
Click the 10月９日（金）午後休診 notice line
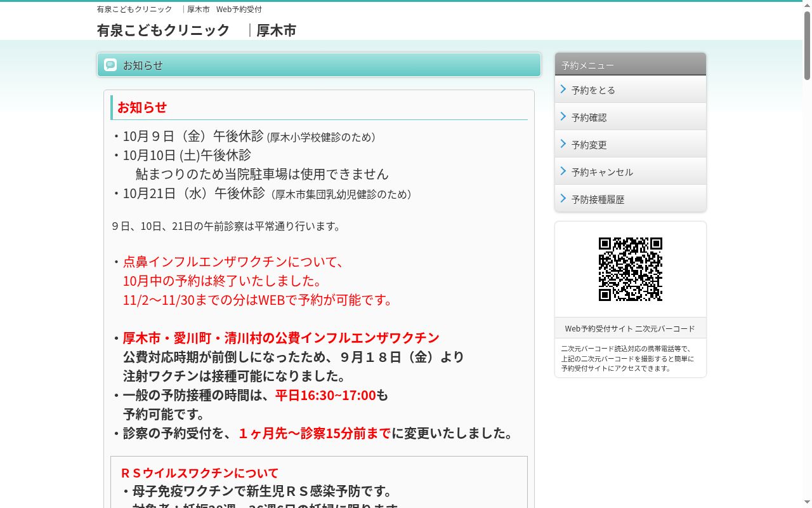point(244,136)
